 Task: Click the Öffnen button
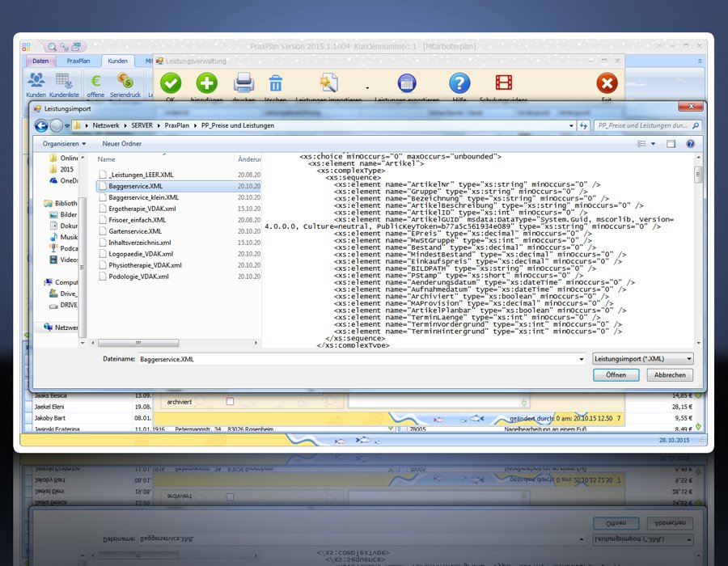click(x=616, y=375)
